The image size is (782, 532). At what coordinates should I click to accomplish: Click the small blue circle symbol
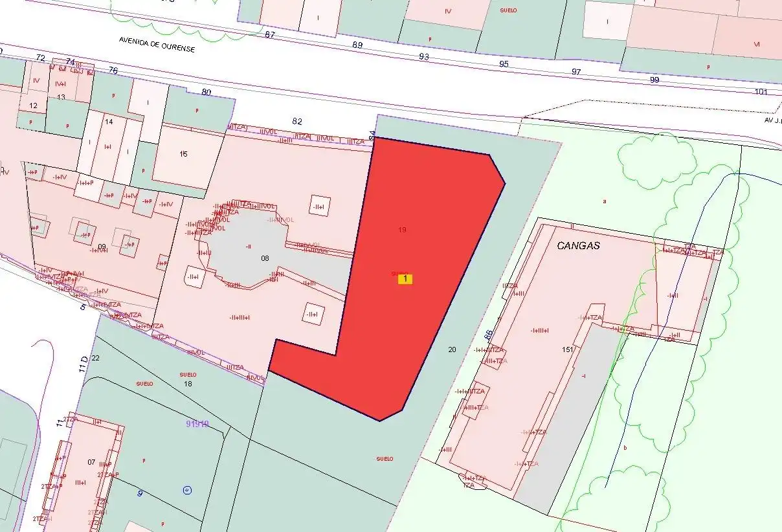tap(188, 490)
